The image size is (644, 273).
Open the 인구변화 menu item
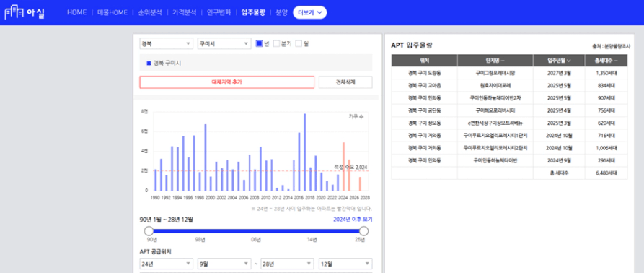(219, 13)
